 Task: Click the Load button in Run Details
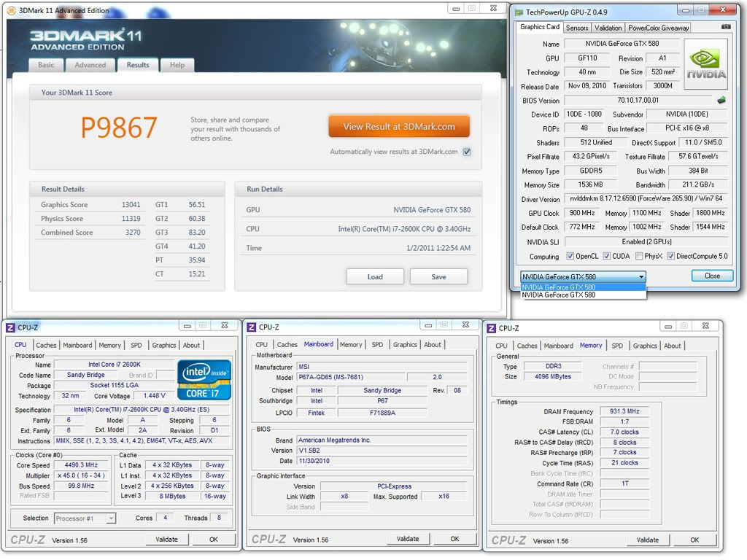375,276
